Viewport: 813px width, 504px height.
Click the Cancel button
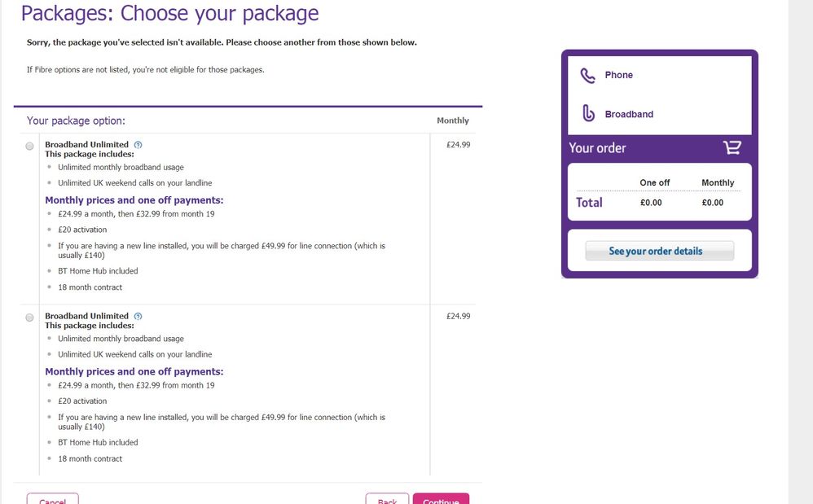tap(52, 499)
